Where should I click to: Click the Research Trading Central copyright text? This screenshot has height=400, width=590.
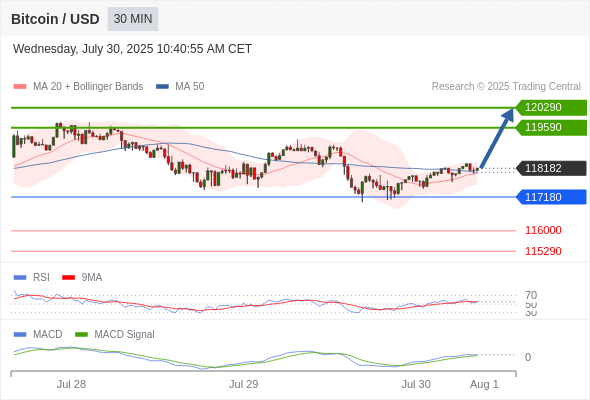(x=506, y=87)
